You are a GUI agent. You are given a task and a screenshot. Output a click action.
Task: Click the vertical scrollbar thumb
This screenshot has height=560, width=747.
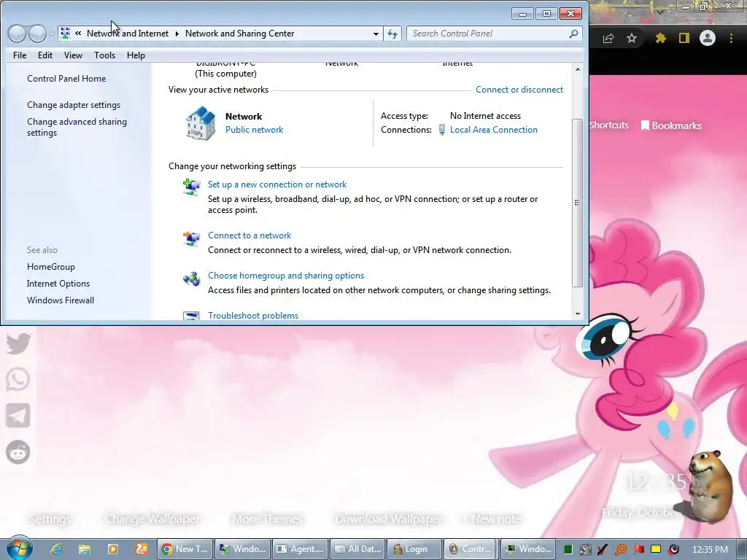click(578, 203)
